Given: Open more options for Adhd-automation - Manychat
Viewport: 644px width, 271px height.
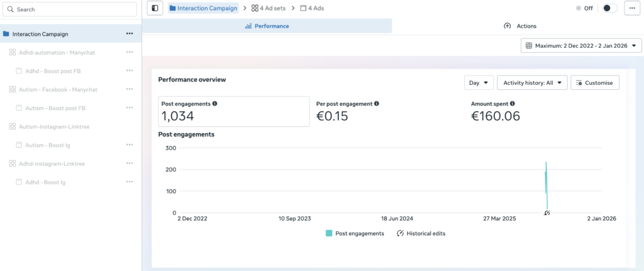Looking at the screenshot, I should 130,52.
